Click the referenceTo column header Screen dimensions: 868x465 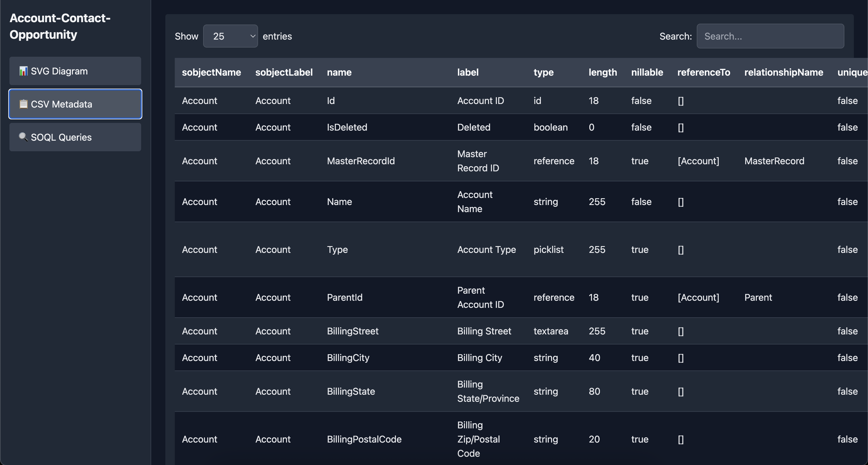point(704,72)
